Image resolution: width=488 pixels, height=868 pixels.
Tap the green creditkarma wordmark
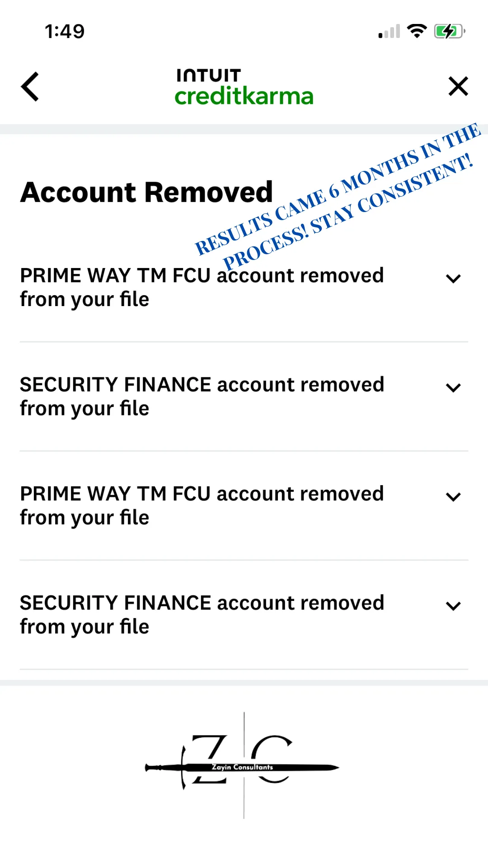click(244, 96)
